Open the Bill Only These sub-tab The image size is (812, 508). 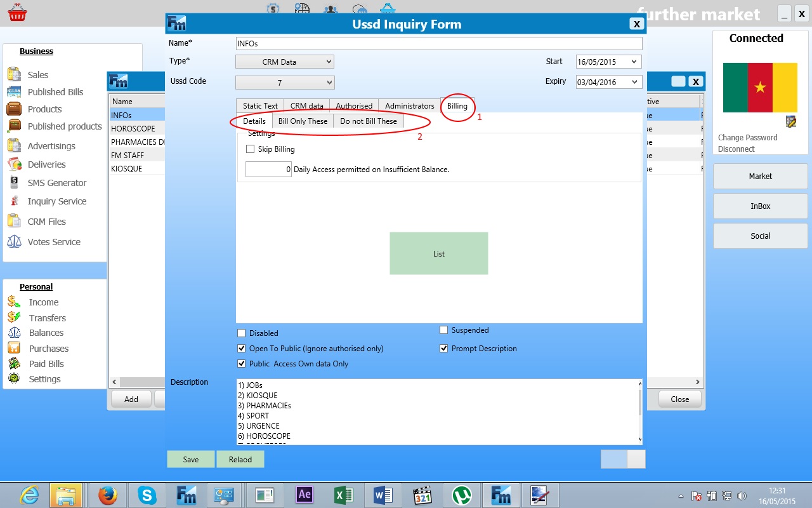[x=303, y=121]
